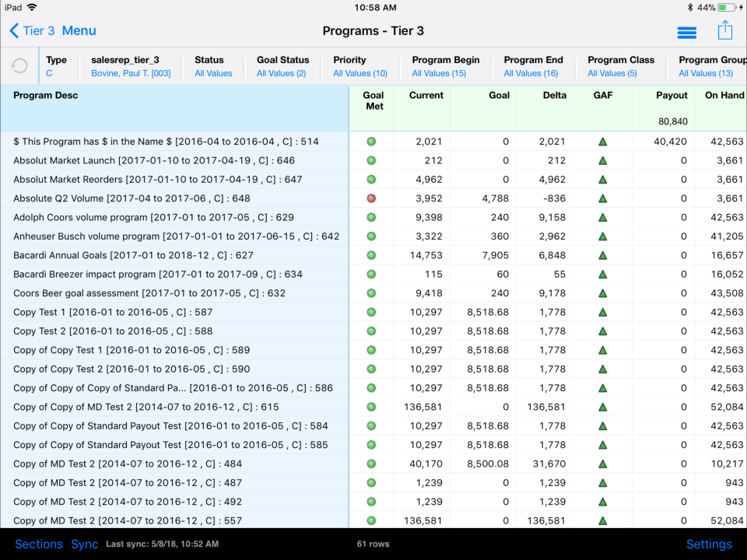The width and height of the screenshot is (747, 560).
Task: Tap the Wi-Fi icon in the iPad status bar
Action: click(32, 8)
